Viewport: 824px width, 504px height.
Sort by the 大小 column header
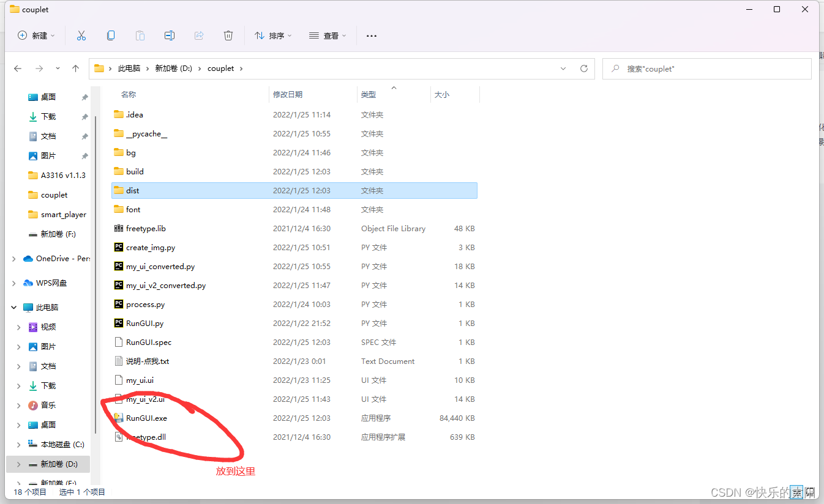[x=442, y=94]
